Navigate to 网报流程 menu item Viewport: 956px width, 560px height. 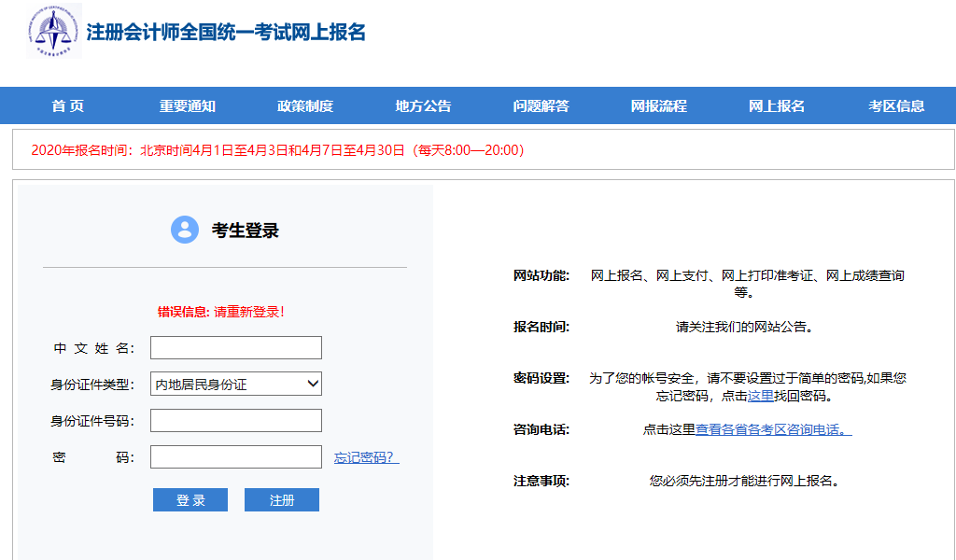pos(658,105)
